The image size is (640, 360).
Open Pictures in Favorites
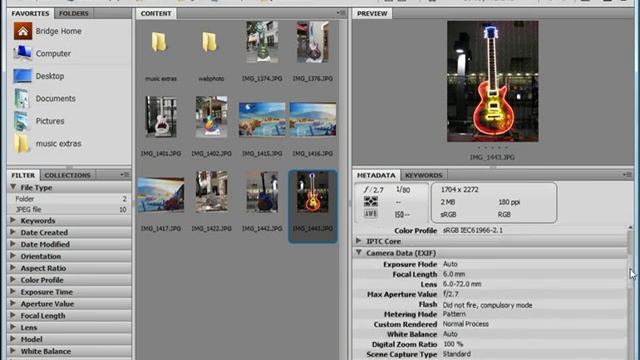tap(39, 121)
